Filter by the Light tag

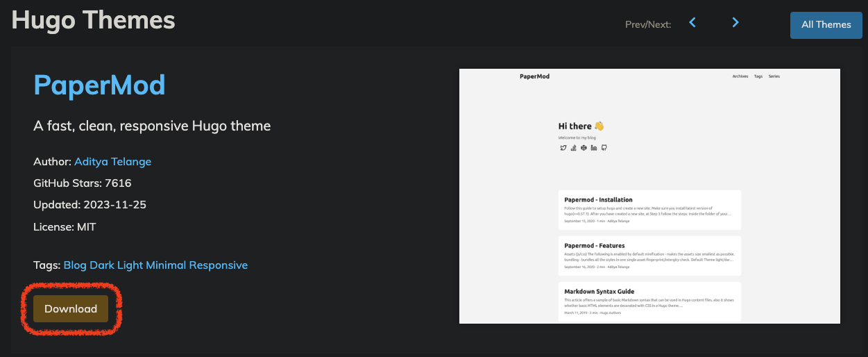click(x=130, y=265)
